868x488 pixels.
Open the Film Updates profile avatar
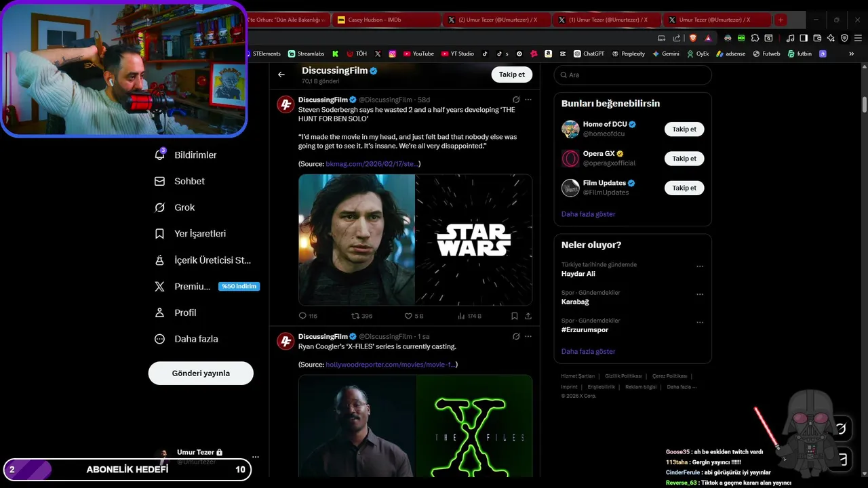coord(570,188)
